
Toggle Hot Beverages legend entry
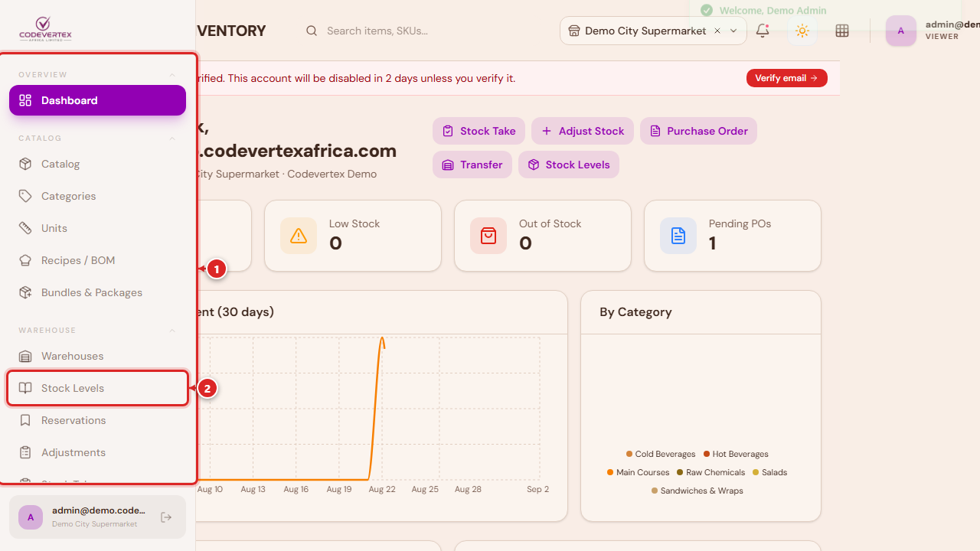click(x=736, y=454)
